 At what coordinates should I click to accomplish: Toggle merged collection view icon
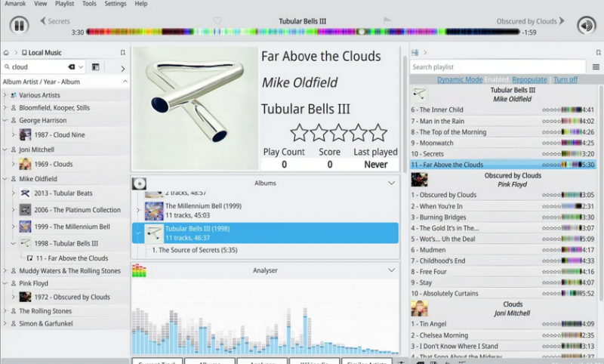point(95,67)
